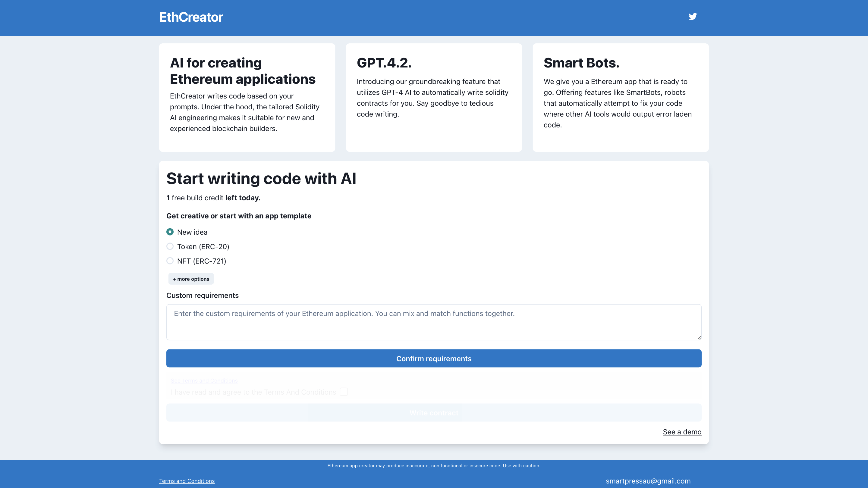
Task: Select the NFT (ERC-721) option
Action: click(170, 261)
